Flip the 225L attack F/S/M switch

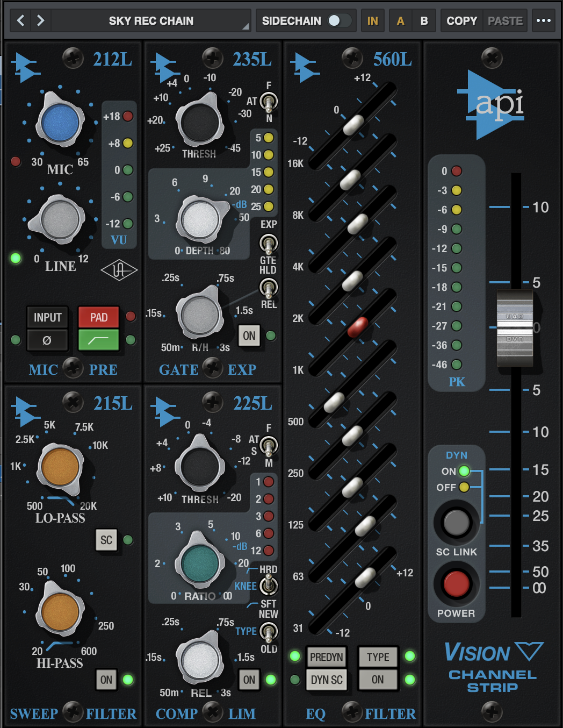269,445
